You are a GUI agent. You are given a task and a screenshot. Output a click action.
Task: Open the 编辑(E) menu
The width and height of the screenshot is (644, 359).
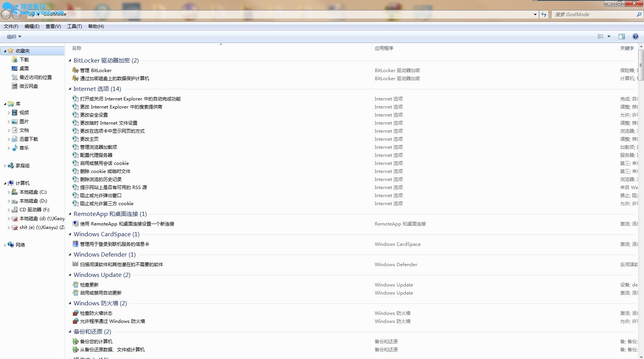(x=32, y=26)
